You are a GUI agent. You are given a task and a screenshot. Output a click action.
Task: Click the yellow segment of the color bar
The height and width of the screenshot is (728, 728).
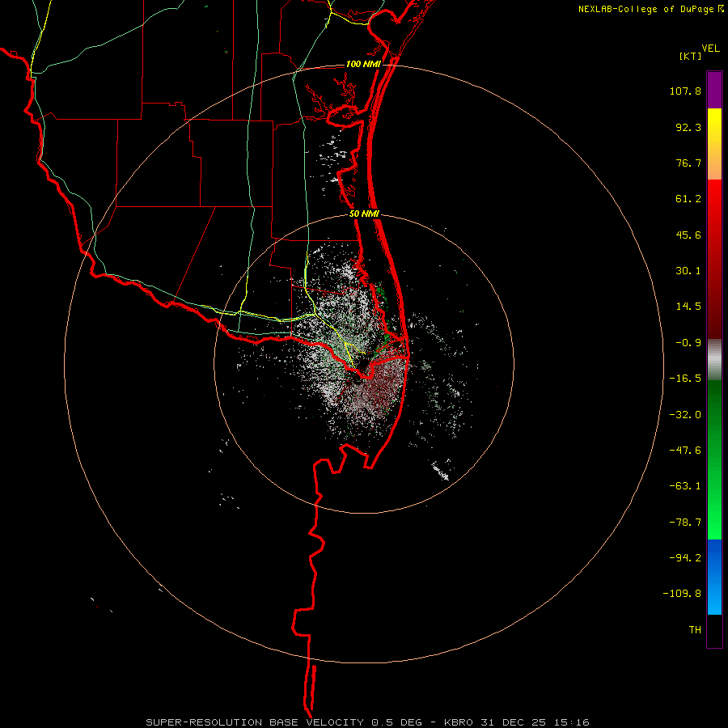click(x=714, y=144)
